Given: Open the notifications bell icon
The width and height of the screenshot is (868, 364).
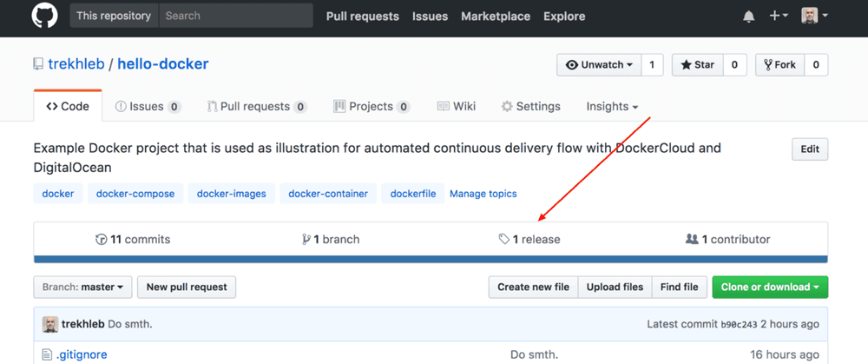Looking at the screenshot, I should (x=748, y=17).
